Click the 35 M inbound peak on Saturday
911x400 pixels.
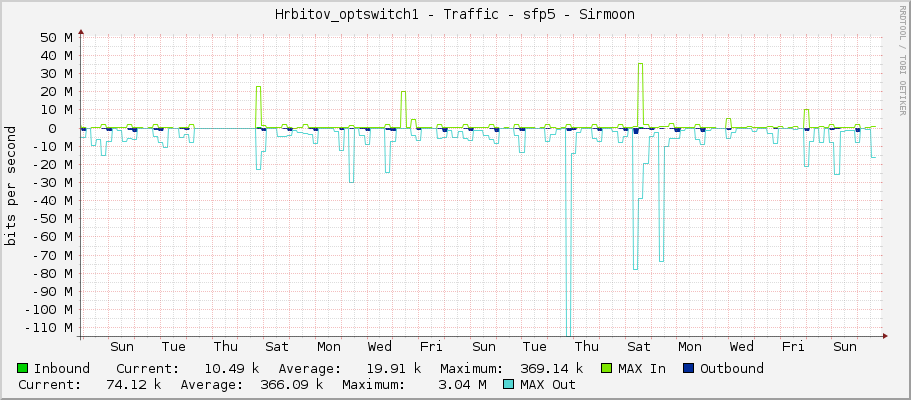[640, 64]
